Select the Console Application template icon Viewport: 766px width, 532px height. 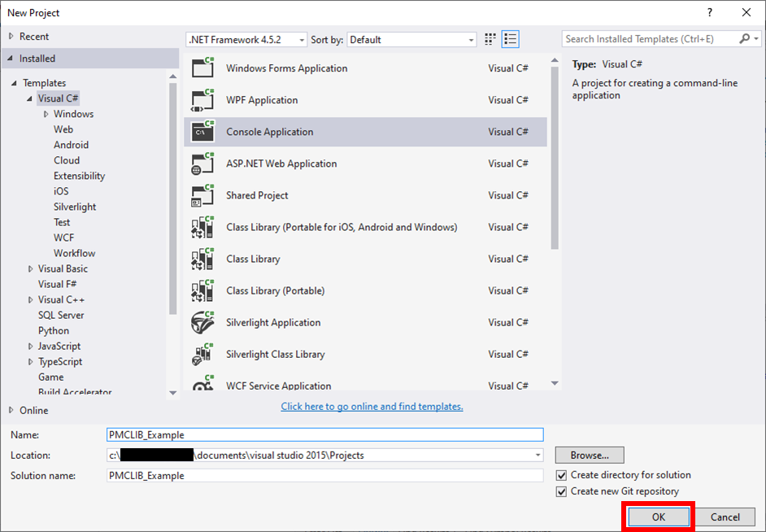click(203, 131)
